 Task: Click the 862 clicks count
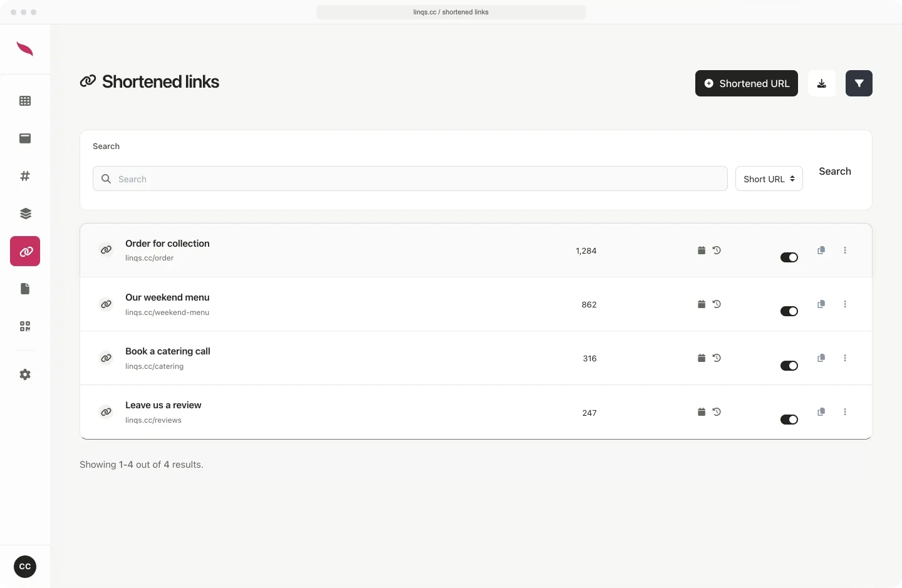pyautogui.click(x=589, y=304)
